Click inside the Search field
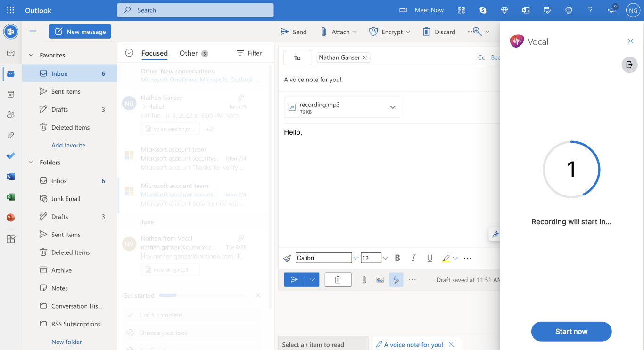This screenshot has height=350, width=644. (195, 9)
